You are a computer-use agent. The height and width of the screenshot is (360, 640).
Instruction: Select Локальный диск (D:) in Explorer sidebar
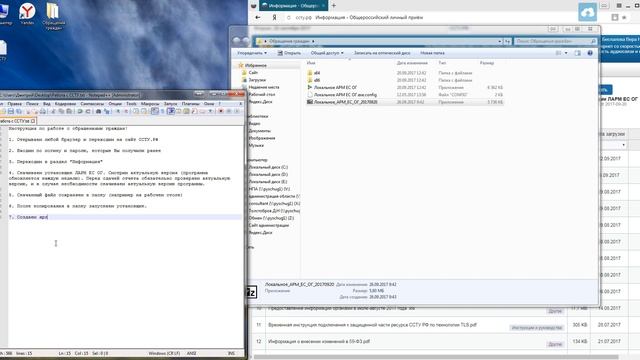tap(268, 174)
